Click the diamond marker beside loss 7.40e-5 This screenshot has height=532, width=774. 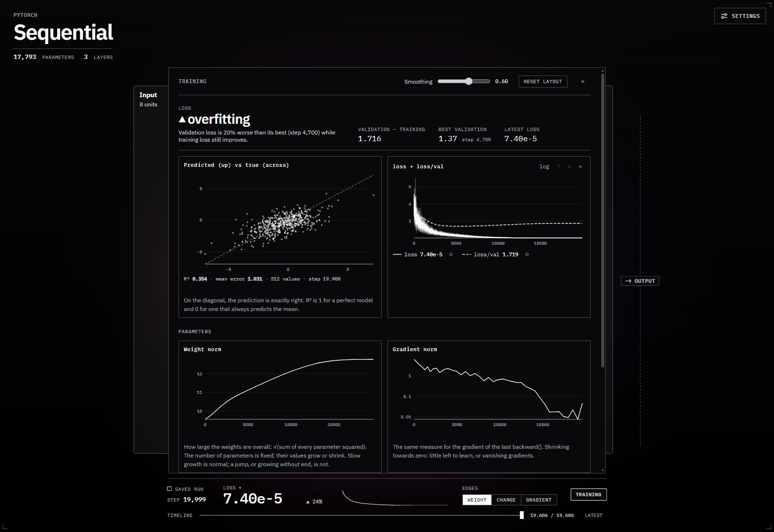[x=451, y=254]
